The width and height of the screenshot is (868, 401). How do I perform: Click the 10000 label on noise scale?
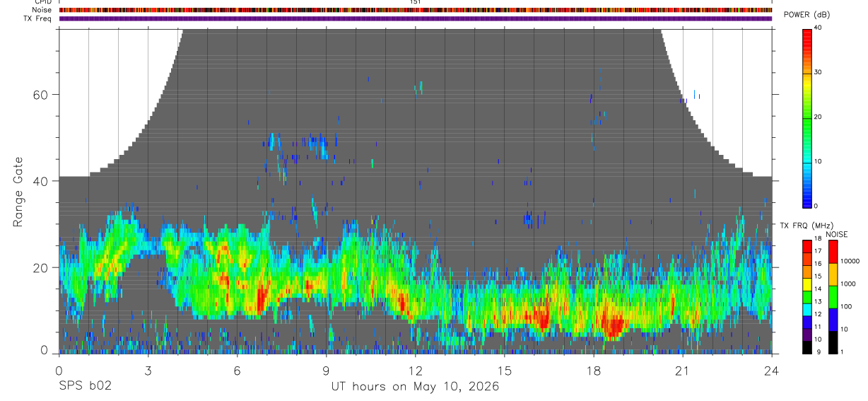click(850, 261)
